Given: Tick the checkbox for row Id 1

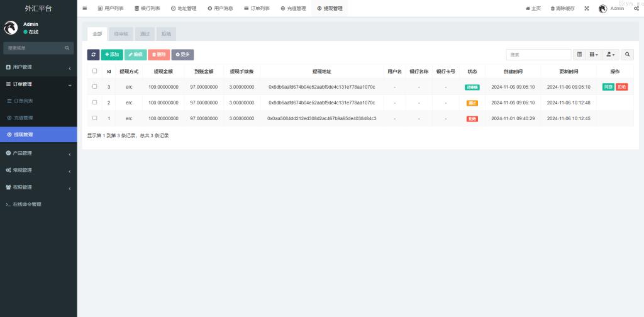Looking at the screenshot, I should tap(95, 118).
